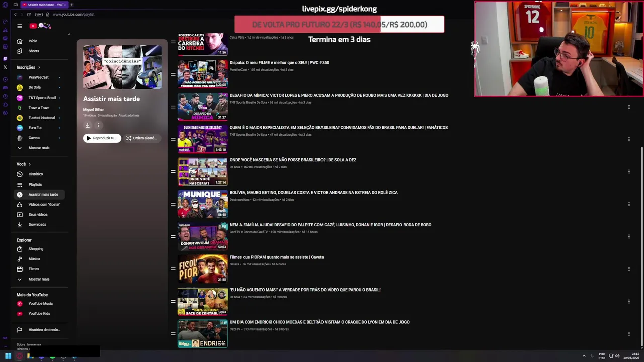This screenshot has width=644, height=362.
Task: Play Onde Você Nasceria thumbnail
Action: point(203,171)
